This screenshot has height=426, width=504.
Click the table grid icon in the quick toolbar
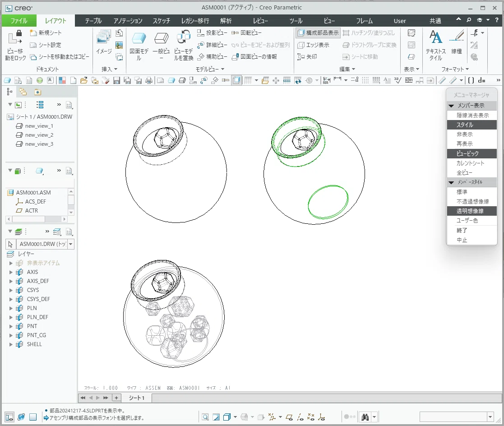tap(248, 80)
